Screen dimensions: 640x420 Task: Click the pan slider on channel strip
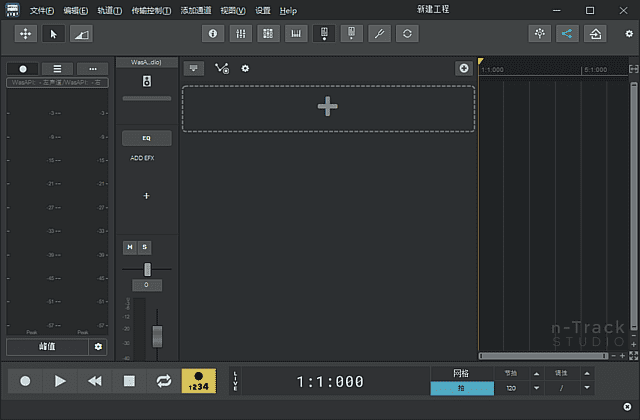tap(147, 270)
